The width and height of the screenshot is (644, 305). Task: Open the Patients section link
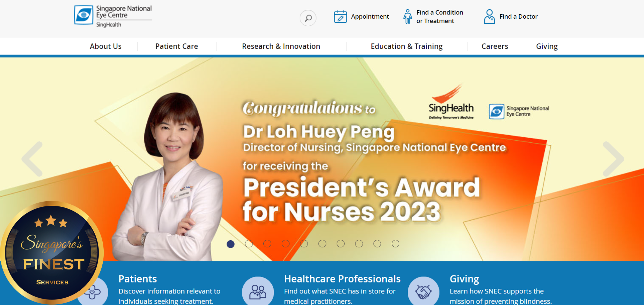(x=138, y=279)
